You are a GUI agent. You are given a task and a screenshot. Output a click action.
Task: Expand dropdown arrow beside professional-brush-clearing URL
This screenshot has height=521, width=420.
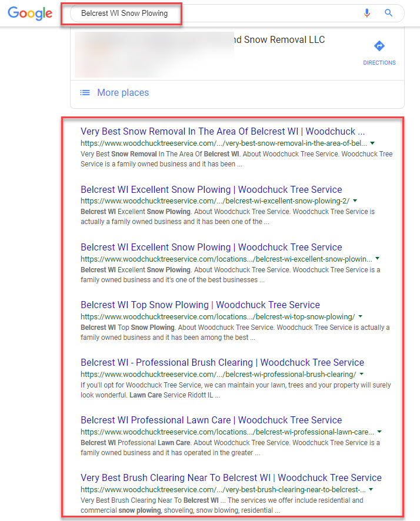pyautogui.click(x=362, y=374)
